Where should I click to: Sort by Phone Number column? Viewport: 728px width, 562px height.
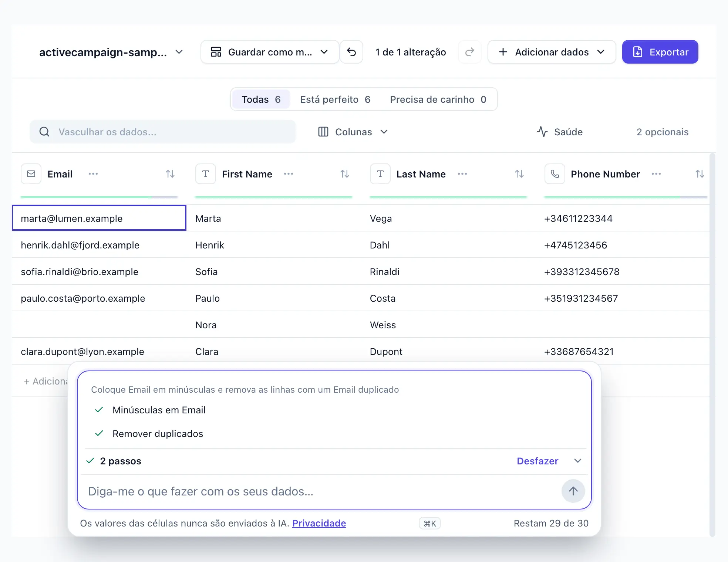pos(700,174)
